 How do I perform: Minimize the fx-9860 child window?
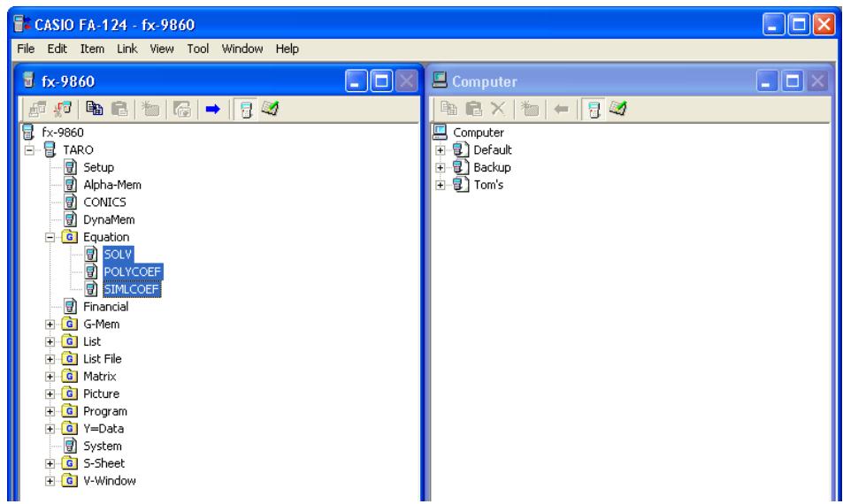click(356, 81)
